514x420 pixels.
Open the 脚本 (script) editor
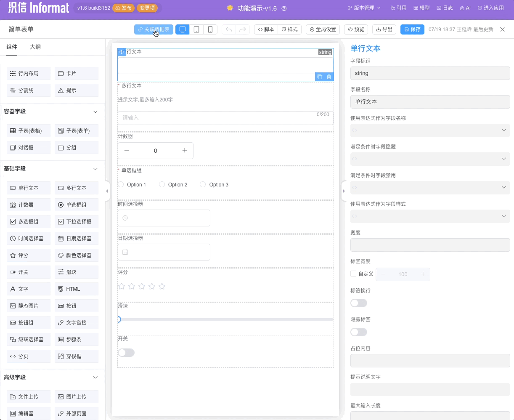point(265,29)
